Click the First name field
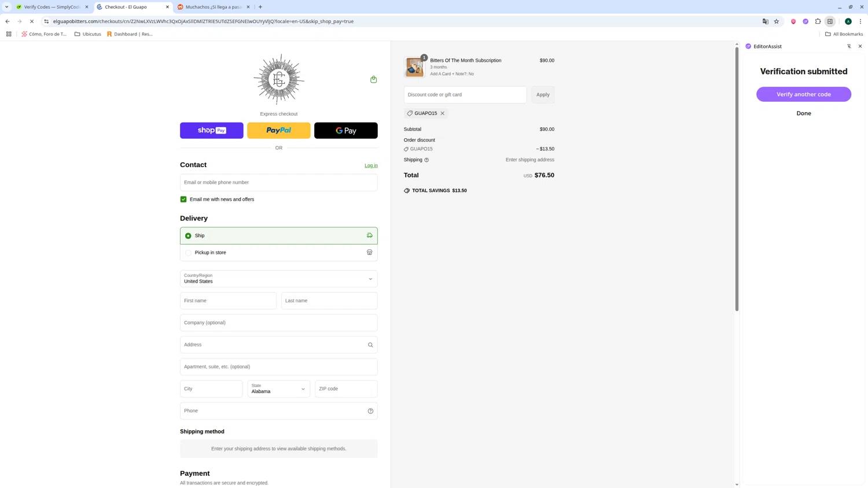The image size is (868, 488). [229, 301]
